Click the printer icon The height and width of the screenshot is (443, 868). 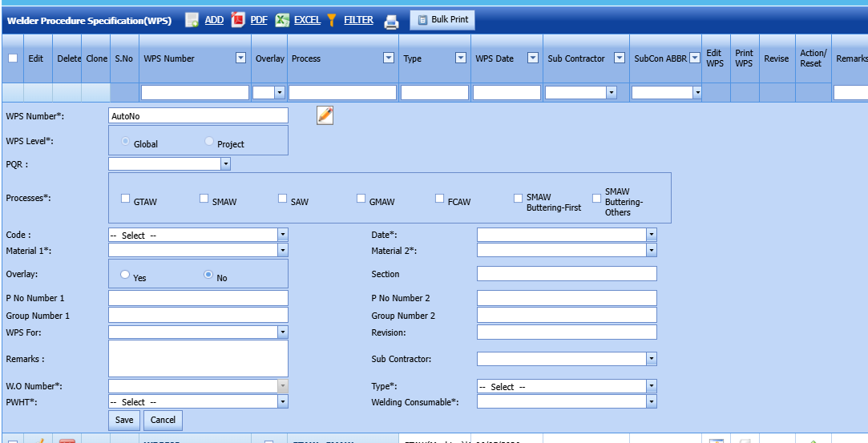(x=391, y=22)
